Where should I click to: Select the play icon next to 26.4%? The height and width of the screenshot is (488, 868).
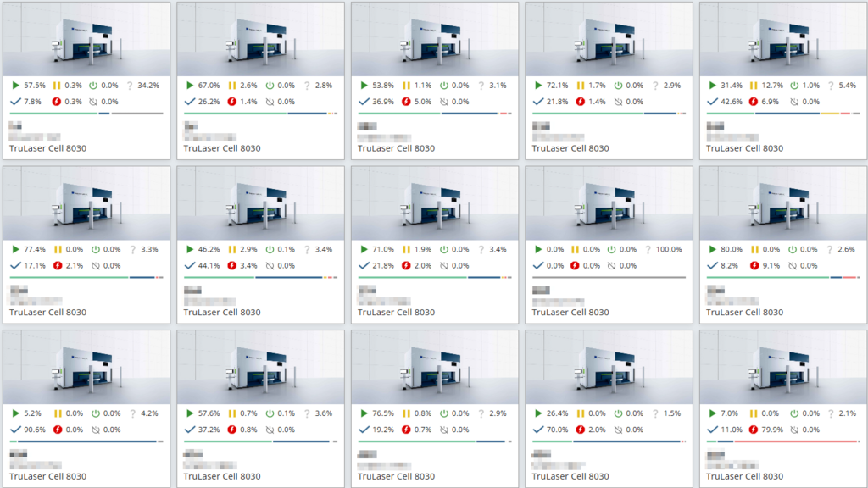point(538,413)
